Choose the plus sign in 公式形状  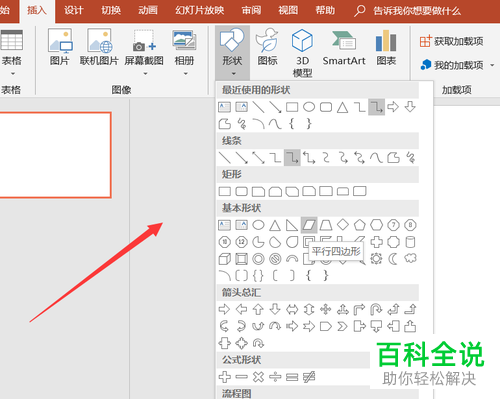224,377
